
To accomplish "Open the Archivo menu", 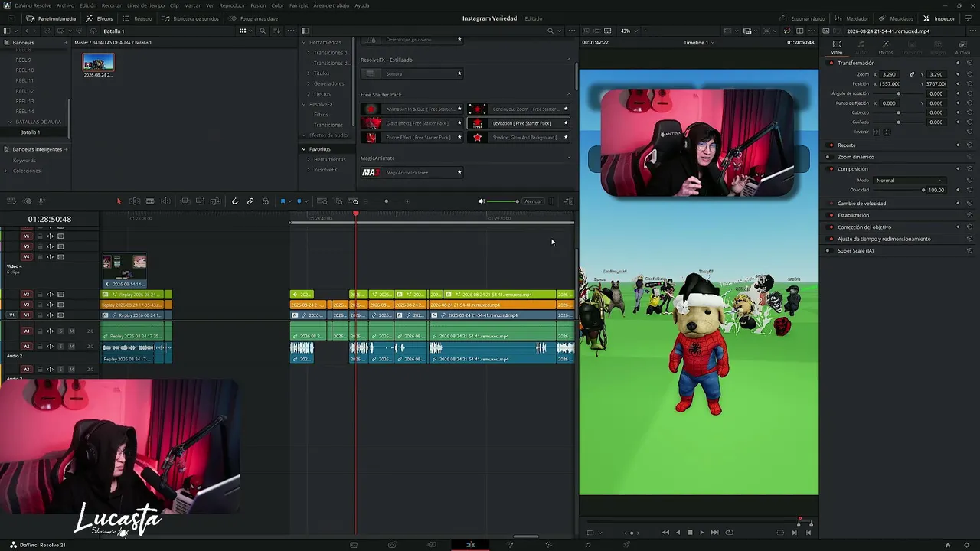I will coord(66,5).
